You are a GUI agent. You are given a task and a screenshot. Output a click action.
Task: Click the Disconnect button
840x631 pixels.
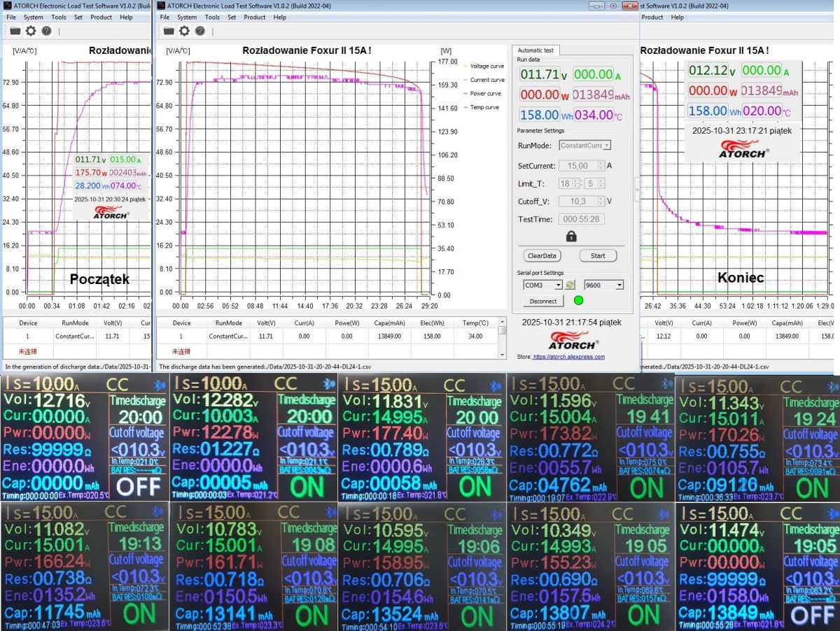coord(543,301)
